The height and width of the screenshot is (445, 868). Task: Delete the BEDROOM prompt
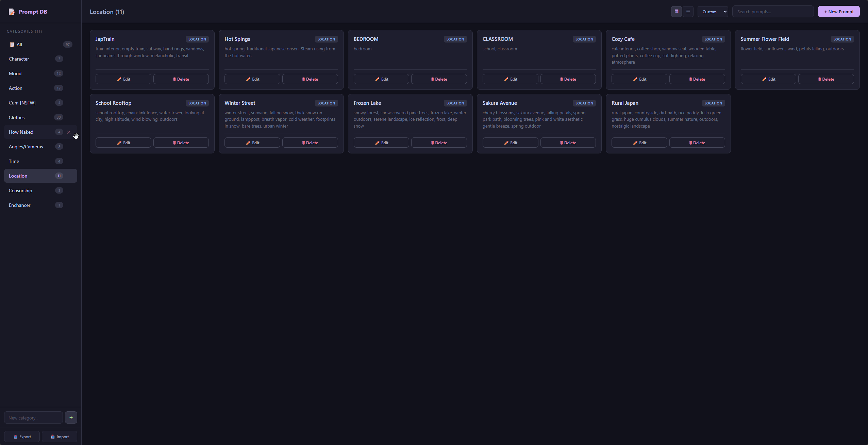[x=439, y=79]
